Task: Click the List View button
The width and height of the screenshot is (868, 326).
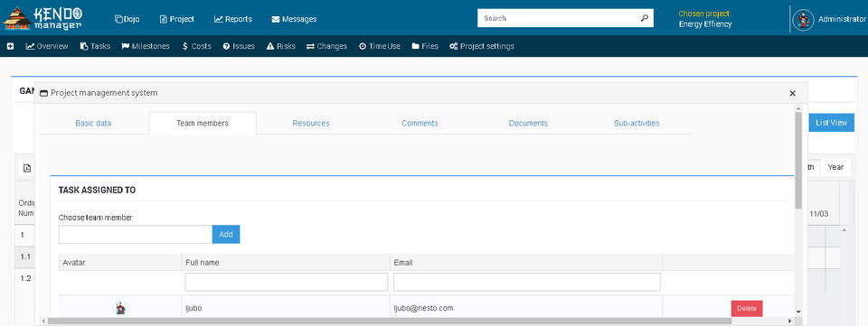Action: pyautogui.click(x=832, y=123)
